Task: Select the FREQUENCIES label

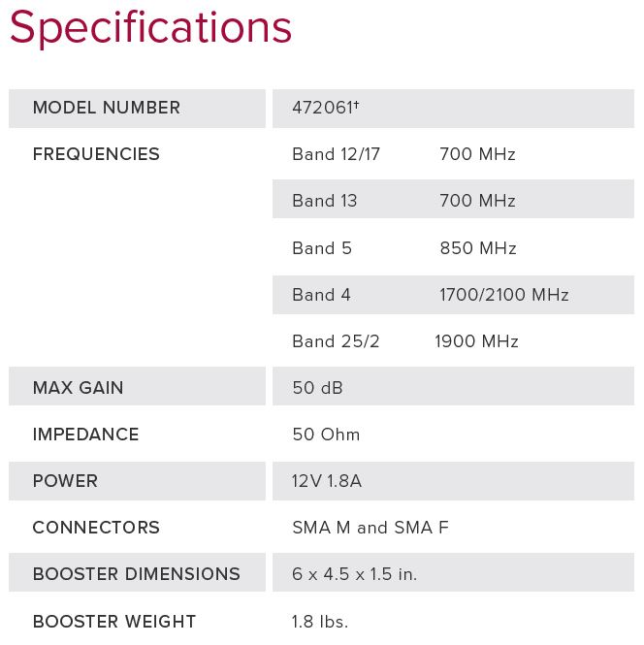Action: (x=96, y=154)
